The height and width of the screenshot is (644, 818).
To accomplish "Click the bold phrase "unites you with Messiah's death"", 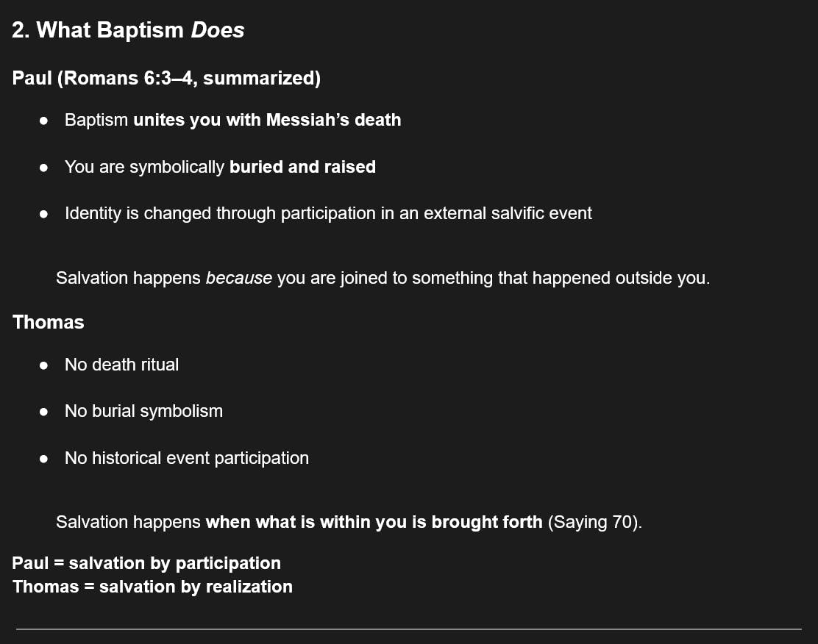I will (267, 120).
